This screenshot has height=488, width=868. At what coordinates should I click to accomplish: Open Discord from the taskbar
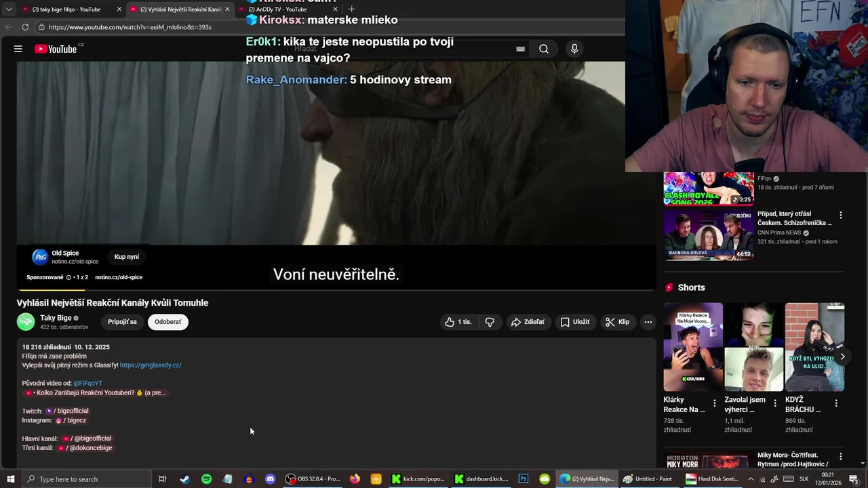tap(270, 479)
